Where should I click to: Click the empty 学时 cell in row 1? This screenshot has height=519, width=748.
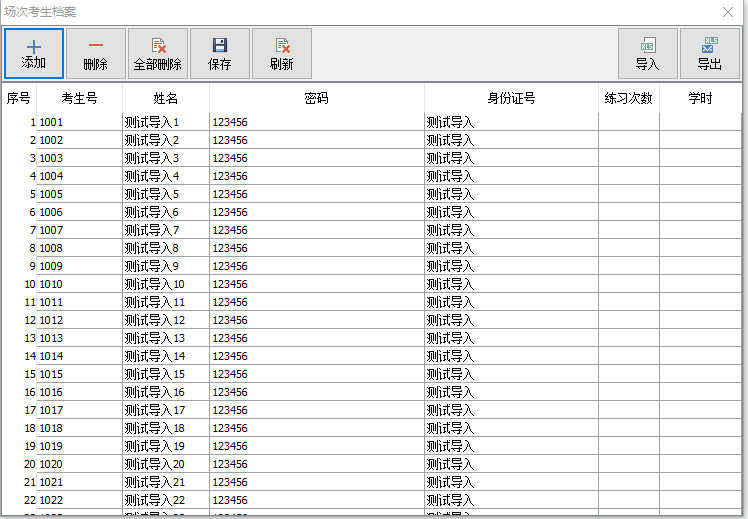(700, 122)
